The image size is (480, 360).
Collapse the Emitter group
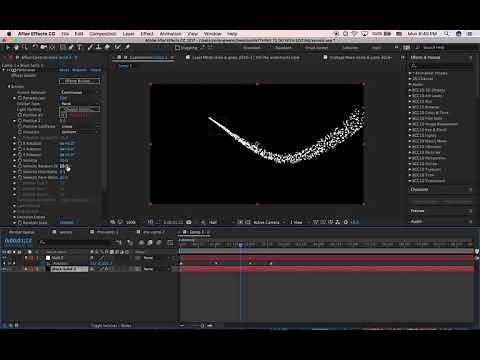tap(9, 87)
